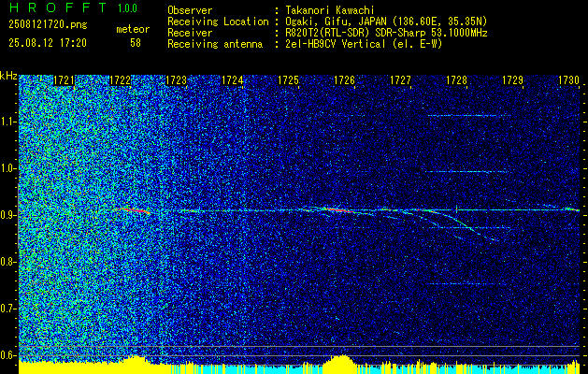Image resolution: width=588 pixels, height=374 pixels.
Task: Click the 1728 time marker
Action: pyautogui.click(x=457, y=80)
